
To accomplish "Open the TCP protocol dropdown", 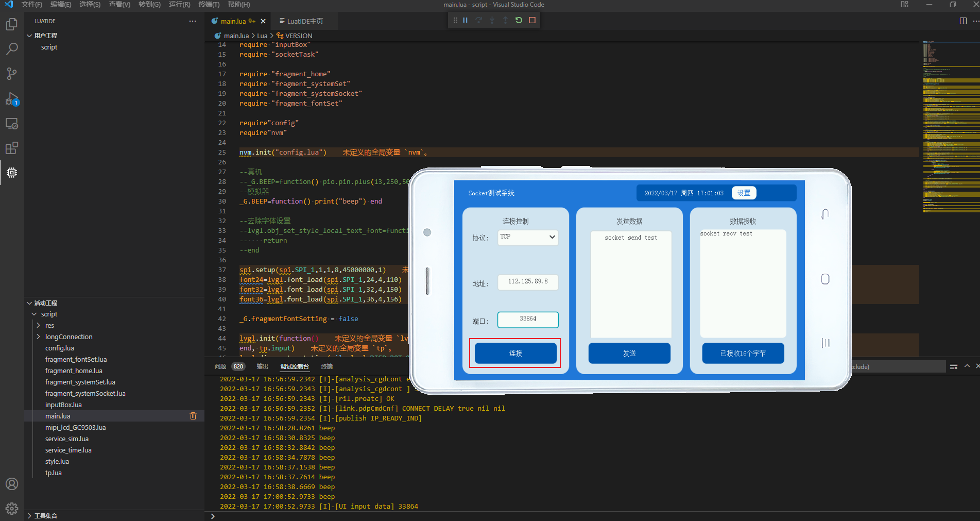I will (x=528, y=237).
